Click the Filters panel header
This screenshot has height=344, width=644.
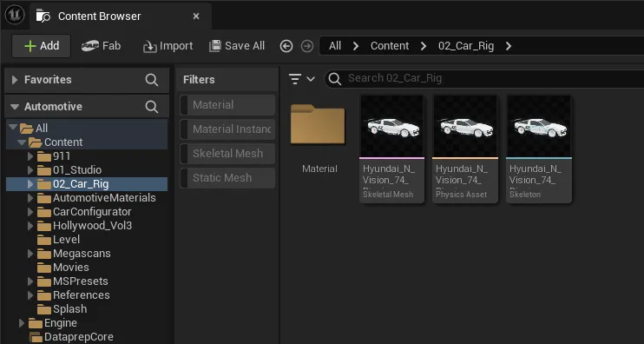(227, 80)
